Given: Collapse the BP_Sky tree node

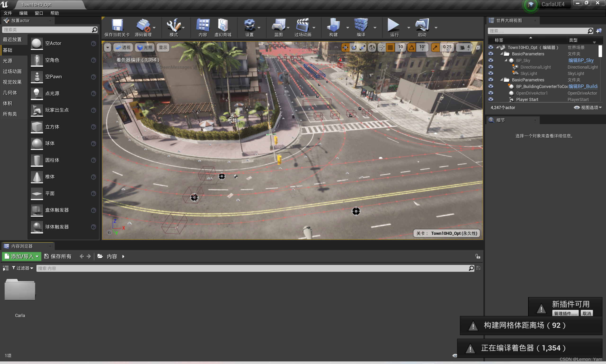Looking at the screenshot, I should click(x=506, y=60).
